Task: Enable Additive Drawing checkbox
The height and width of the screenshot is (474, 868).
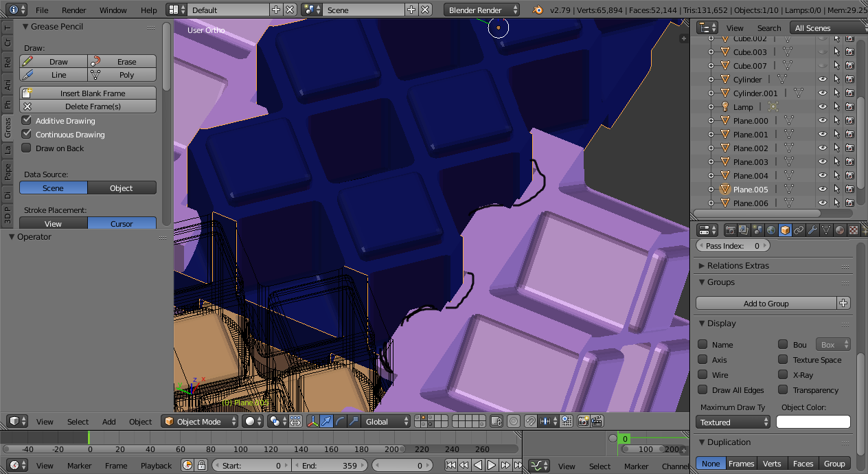Action: [27, 120]
